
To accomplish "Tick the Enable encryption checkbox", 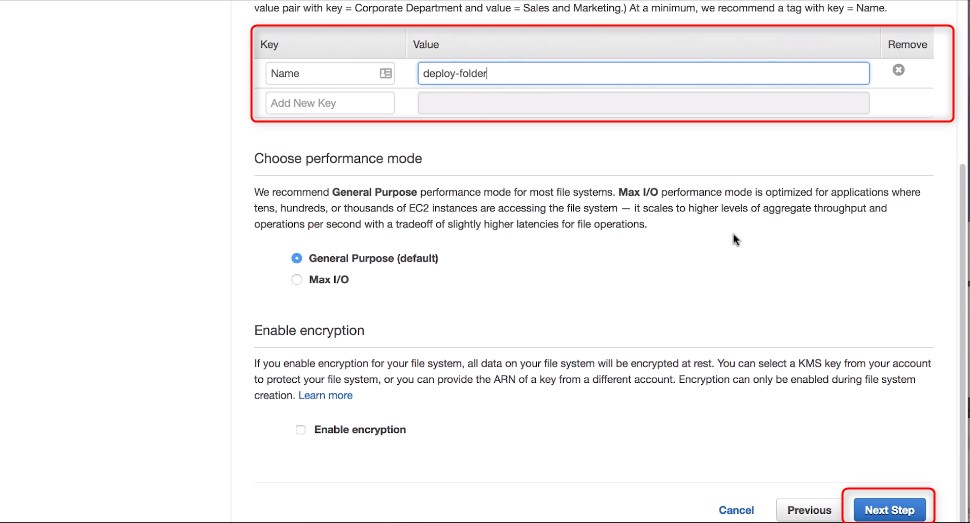I will (301, 430).
